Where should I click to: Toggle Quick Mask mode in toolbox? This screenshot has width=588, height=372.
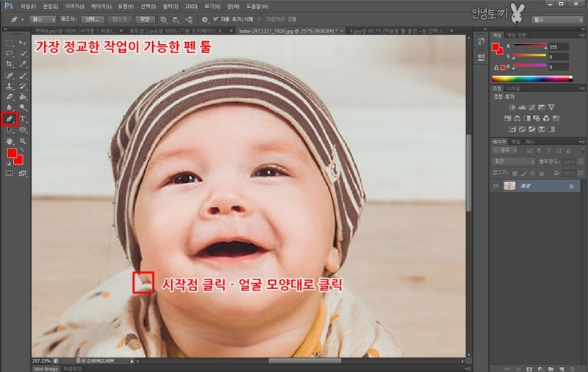click(x=10, y=173)
